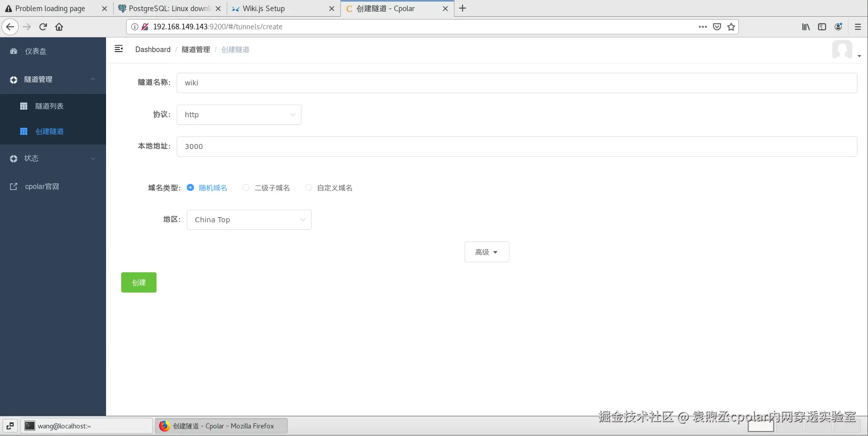868x436 pixels.
Task: Select the 随机域名 radio button
Action: 190,187
